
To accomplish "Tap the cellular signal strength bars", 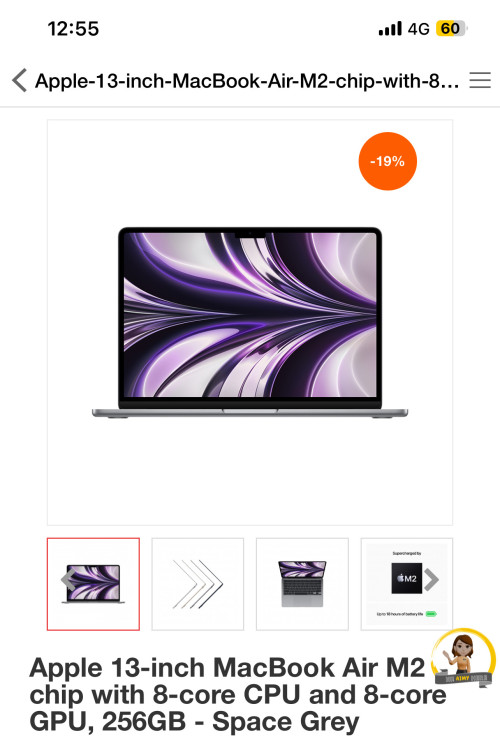I will (x=390, y=29).
